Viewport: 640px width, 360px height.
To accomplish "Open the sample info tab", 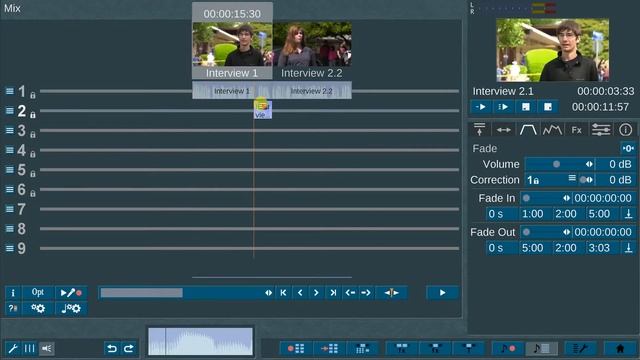I will click(625, 130).
